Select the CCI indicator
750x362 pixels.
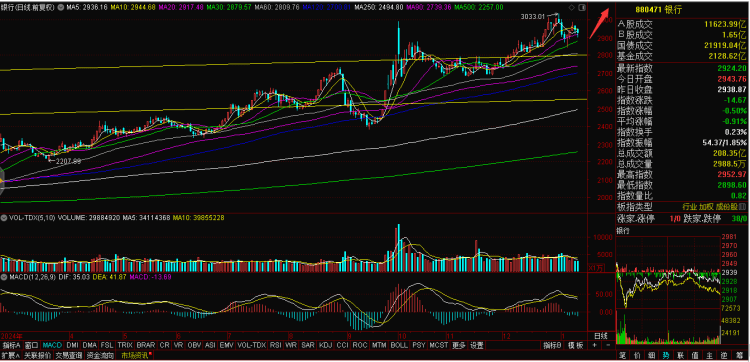coord(342,345)
